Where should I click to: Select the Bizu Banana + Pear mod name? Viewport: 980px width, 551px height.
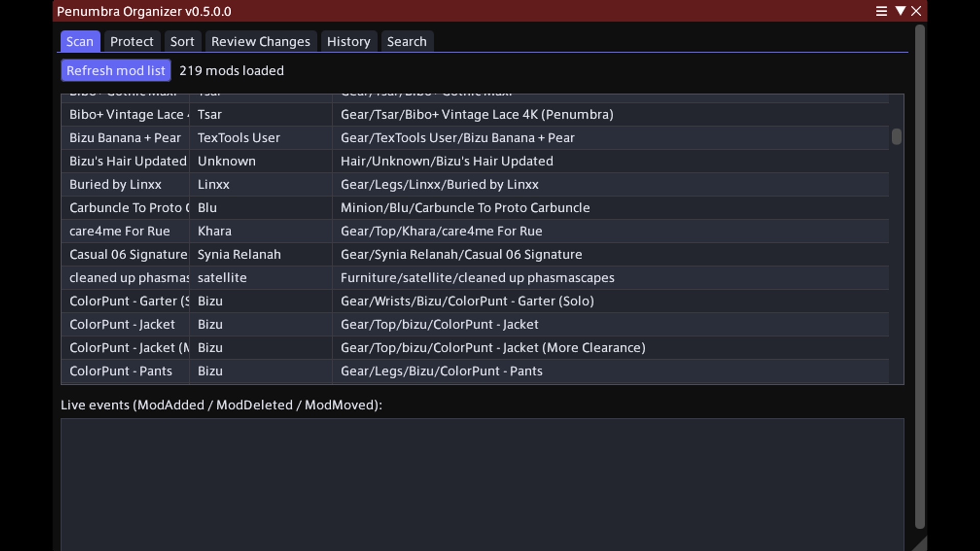point(125,138)
